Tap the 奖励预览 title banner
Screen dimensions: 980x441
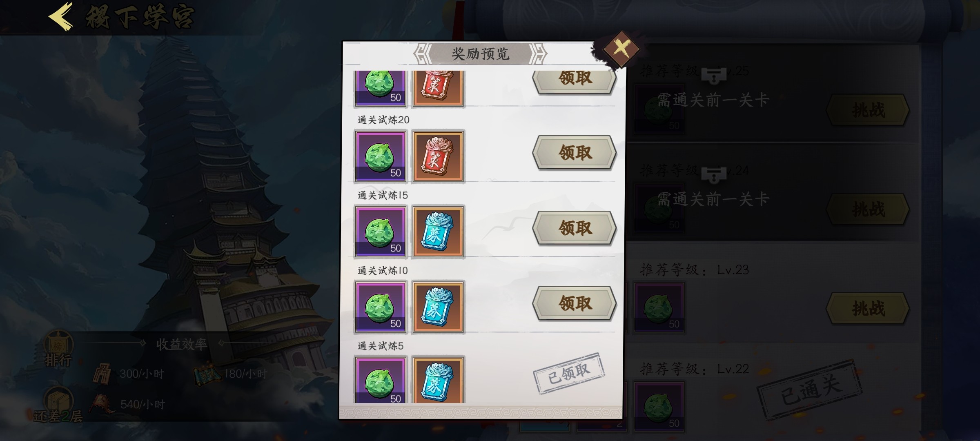click(480, 54)
